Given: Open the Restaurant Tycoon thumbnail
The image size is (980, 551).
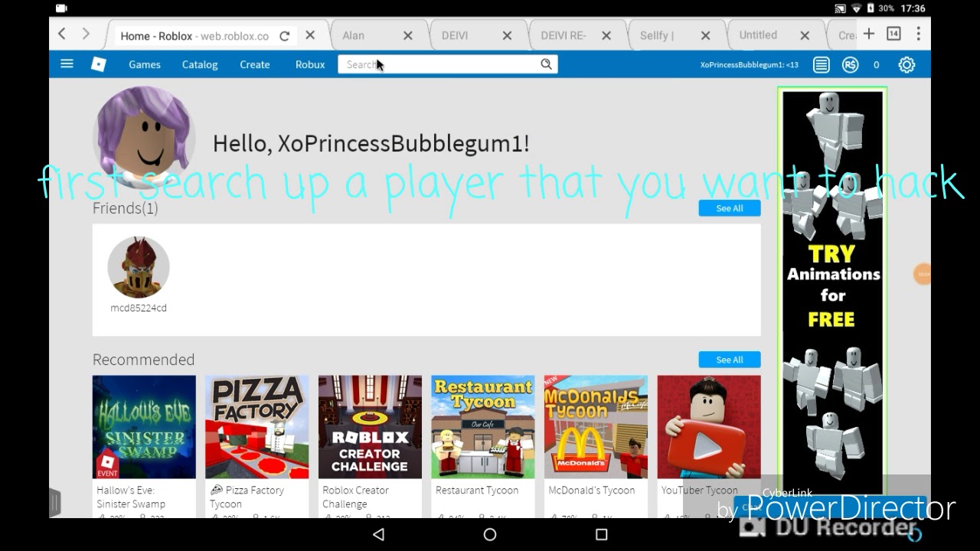Looking at the screenshot, I should click(x=483, y=427).
